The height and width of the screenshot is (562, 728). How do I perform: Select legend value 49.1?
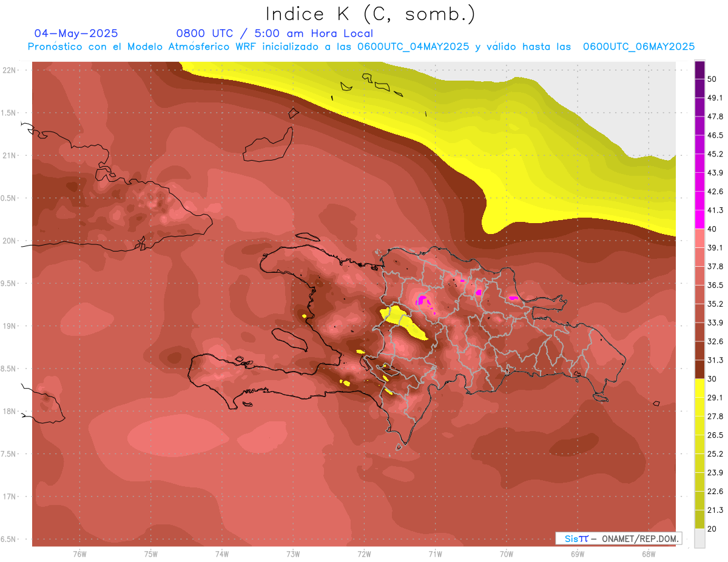[715, 98]
